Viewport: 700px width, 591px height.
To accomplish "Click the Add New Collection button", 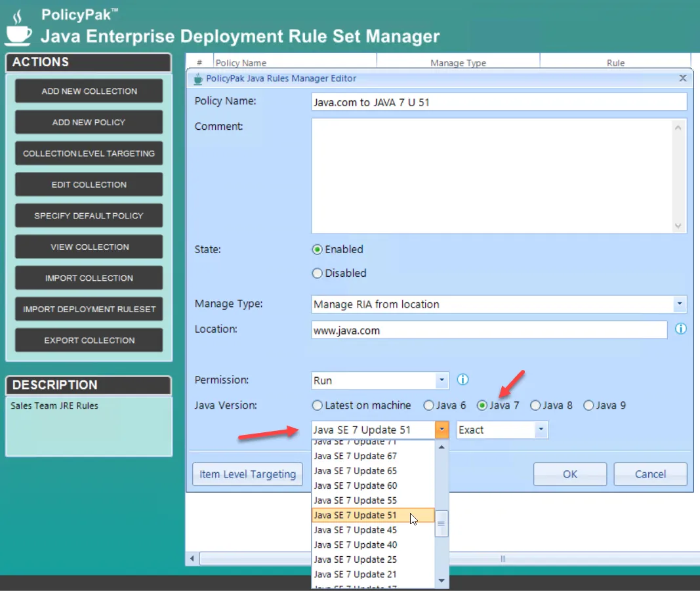I will pyautogui.click(x=89, y=91).
